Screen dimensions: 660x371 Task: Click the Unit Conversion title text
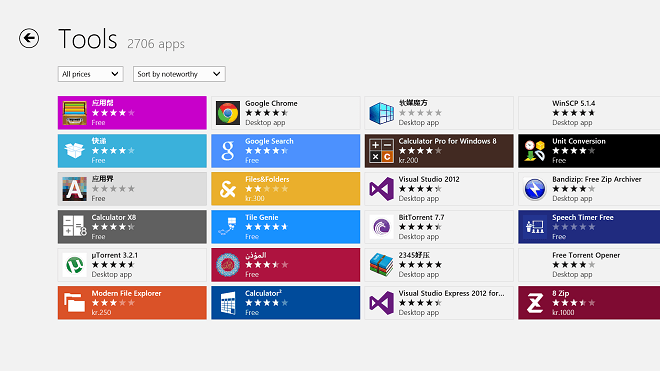coord(579,141)
